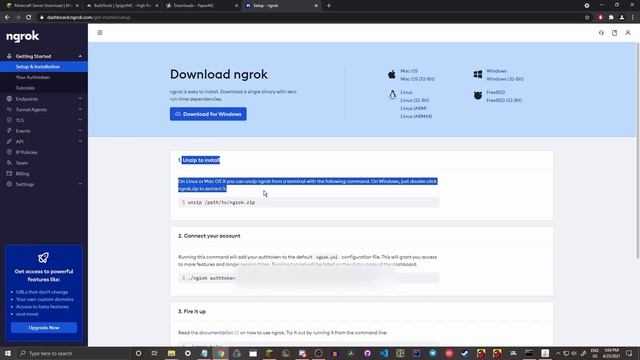
Task: Switch to BuildTools SpigotMC tab
Action: [122, 6]
